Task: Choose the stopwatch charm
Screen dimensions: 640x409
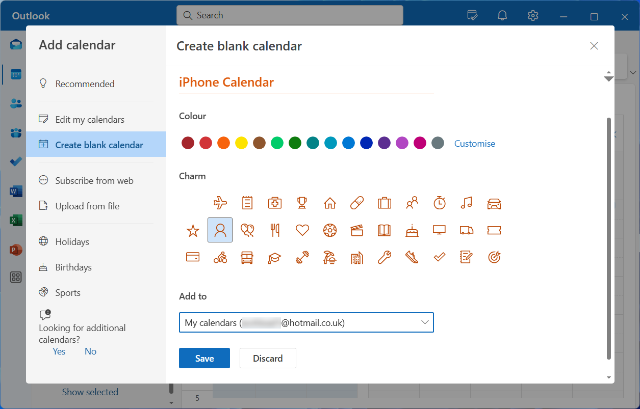Action: point(439,202)
